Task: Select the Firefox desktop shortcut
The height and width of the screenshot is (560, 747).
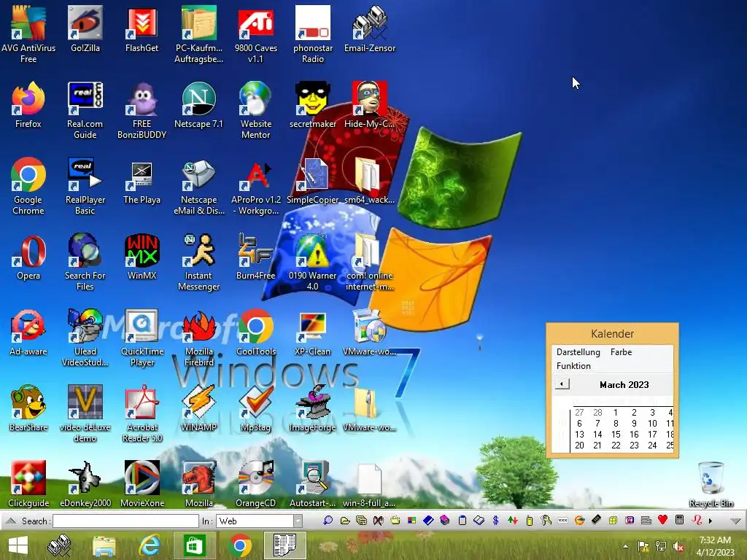Action: tap(28, 105)
